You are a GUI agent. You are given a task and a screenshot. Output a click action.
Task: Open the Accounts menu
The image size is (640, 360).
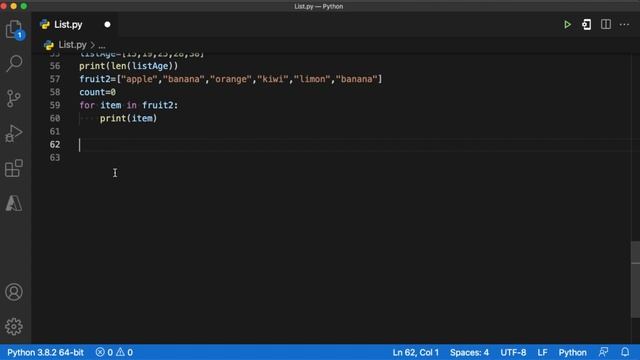(x=14, y=292)
